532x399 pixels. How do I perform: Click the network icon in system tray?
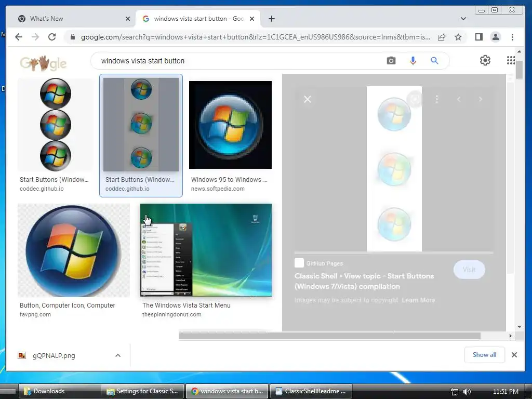[455, 392]
